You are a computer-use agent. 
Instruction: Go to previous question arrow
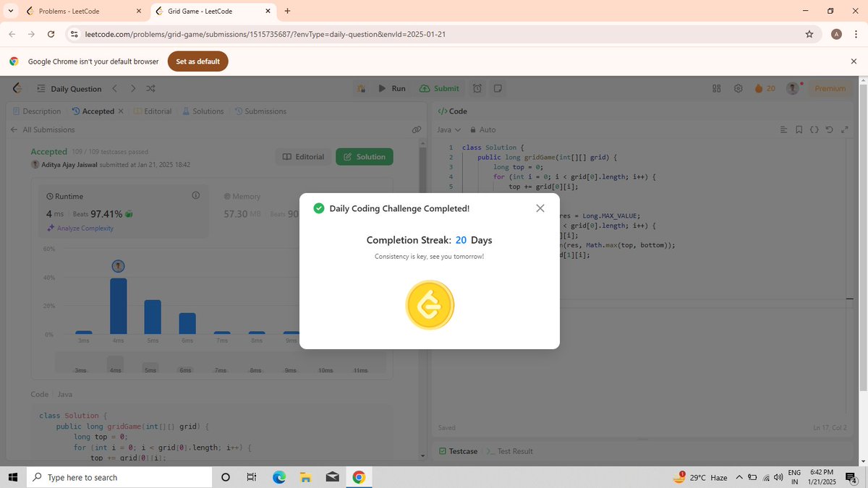click(x=116, y=88)
